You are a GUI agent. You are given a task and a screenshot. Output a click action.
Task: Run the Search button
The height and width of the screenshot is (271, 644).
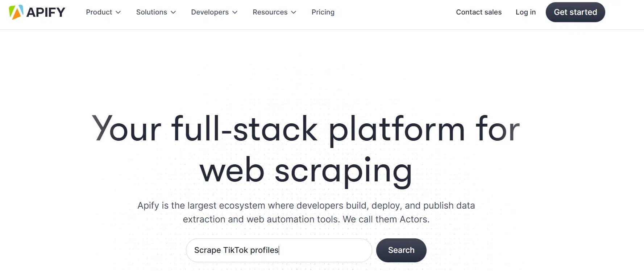pyautogui.click(x=401, y=250)
